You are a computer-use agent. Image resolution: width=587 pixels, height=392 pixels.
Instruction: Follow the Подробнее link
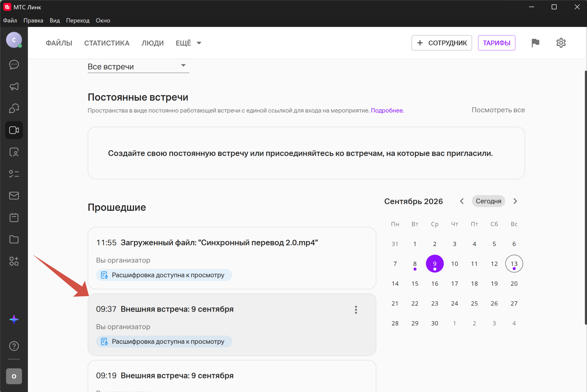(387, 110)
